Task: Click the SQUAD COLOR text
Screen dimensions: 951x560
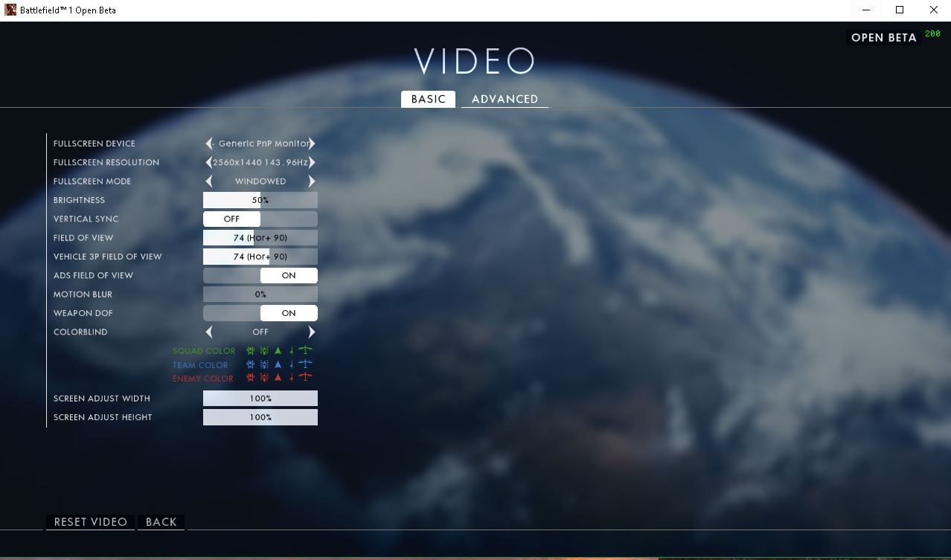Action: (x=204, y=351)
